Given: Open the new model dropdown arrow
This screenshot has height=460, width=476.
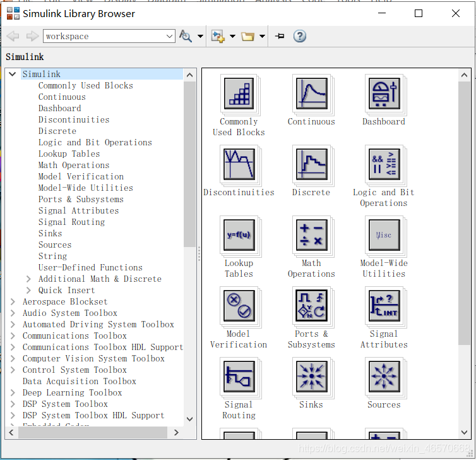Looking at the screenshot, I should (x=232, y=37).
